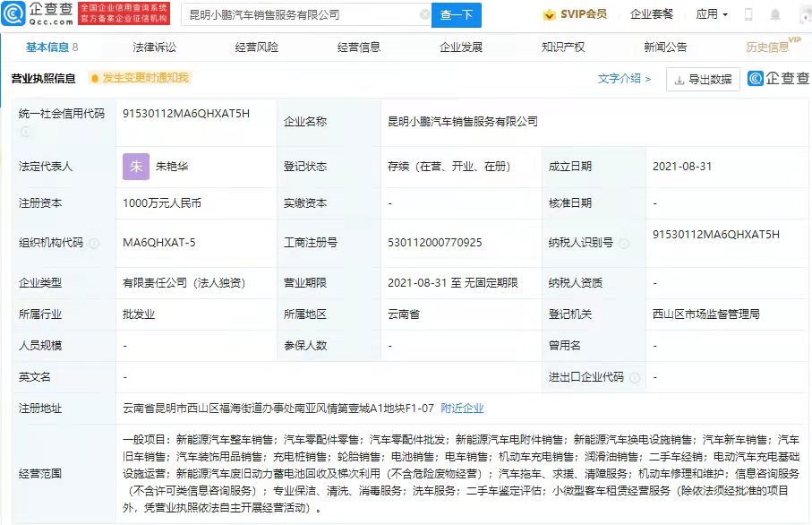The height and width of the screenshot is (525, 812).
Task: Click the company name search input field
Action: 300,15
